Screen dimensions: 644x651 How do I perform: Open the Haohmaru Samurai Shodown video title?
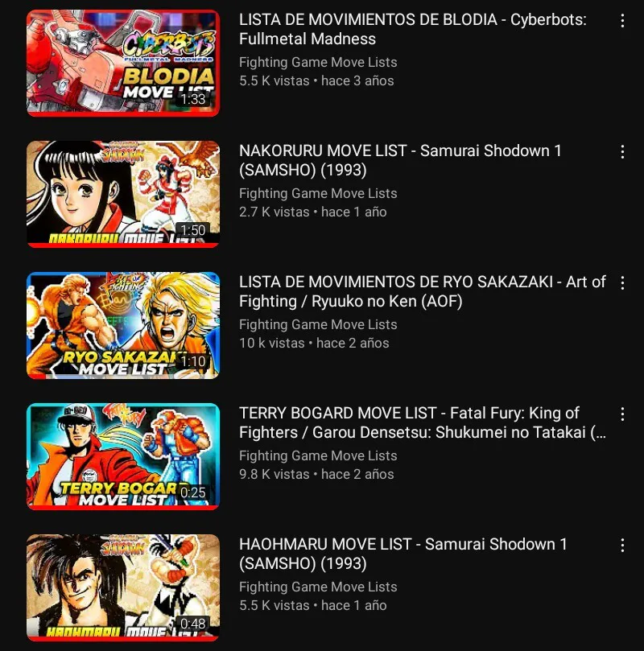(x=403, y=554)
